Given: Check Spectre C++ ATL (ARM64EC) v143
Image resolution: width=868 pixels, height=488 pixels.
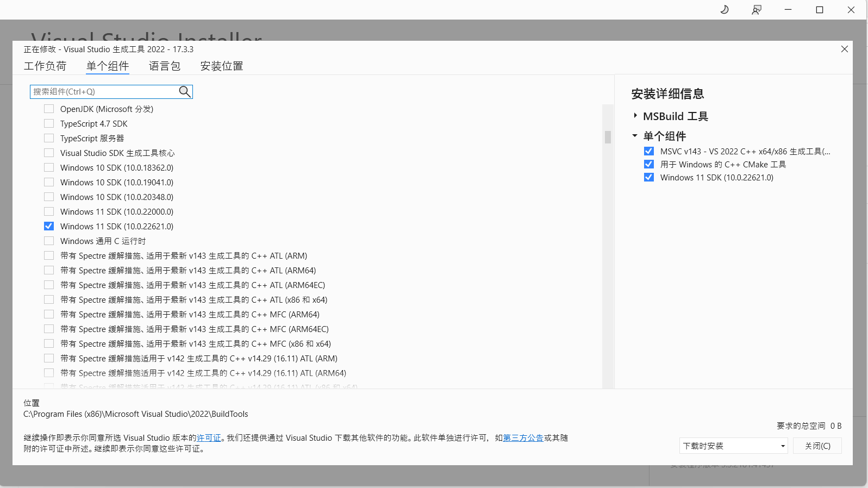Looking at the screenshot, I should click(49, 285).
